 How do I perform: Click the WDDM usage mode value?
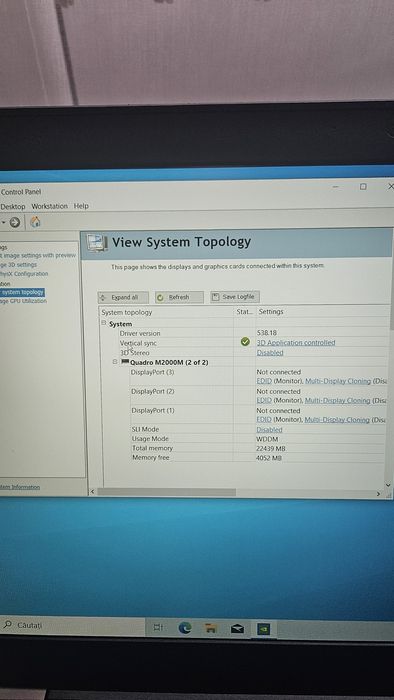267,439
